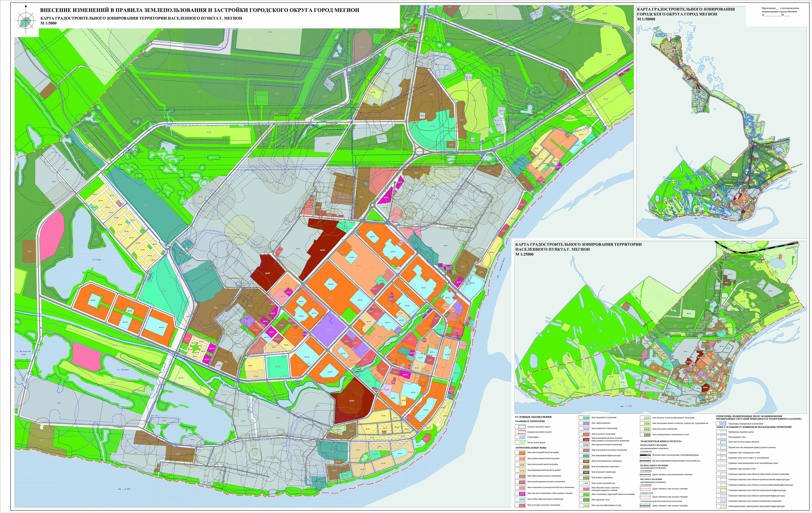Click the ПР 301 gray legend swatch
This screenshot has height=513, width=812.
pos(586,445)
